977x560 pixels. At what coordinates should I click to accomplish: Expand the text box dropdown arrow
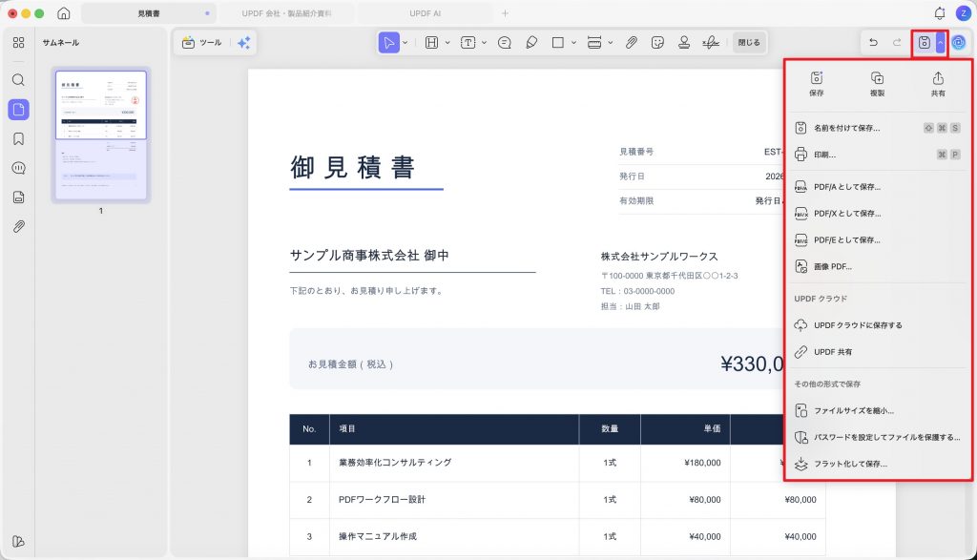484,42
